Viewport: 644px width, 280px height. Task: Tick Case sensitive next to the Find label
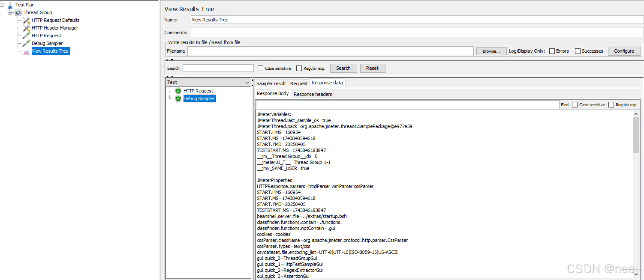click(575, 104)
